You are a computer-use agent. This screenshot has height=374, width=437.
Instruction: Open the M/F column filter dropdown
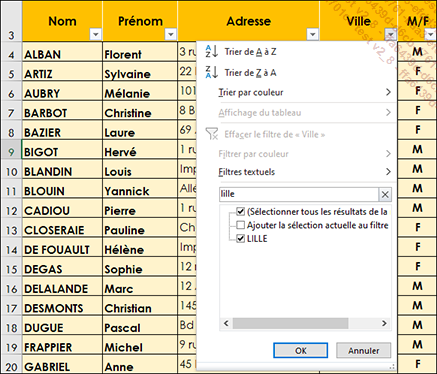(x=430, y=34)
